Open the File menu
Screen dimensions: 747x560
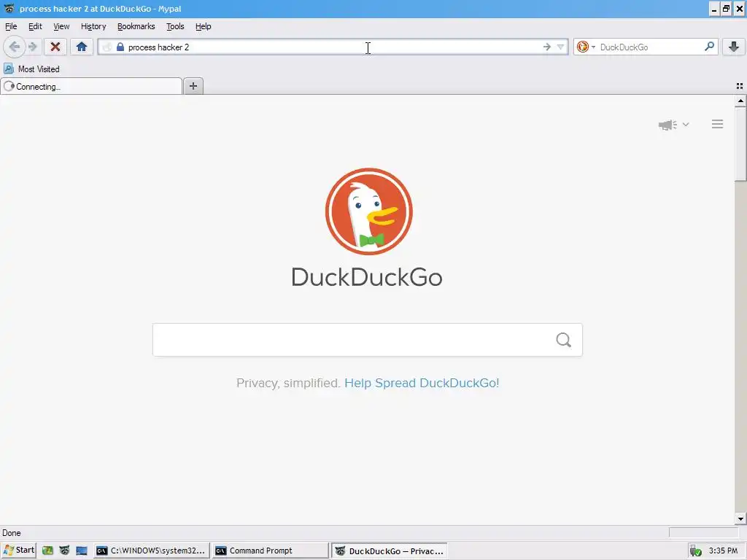11,26
